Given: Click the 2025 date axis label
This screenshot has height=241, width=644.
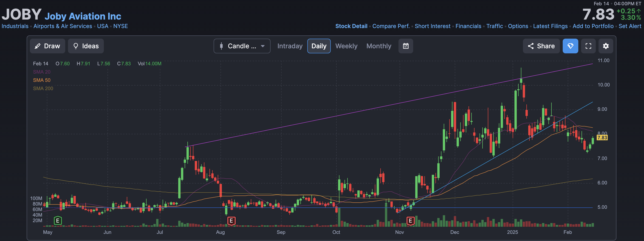Looking at the screenshot, I should click(512, 232).
